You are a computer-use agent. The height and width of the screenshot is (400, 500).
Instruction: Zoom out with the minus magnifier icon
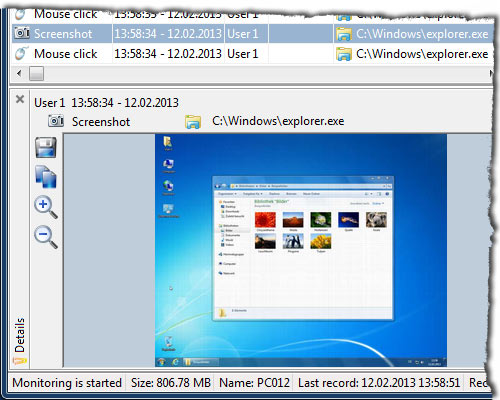46,237
